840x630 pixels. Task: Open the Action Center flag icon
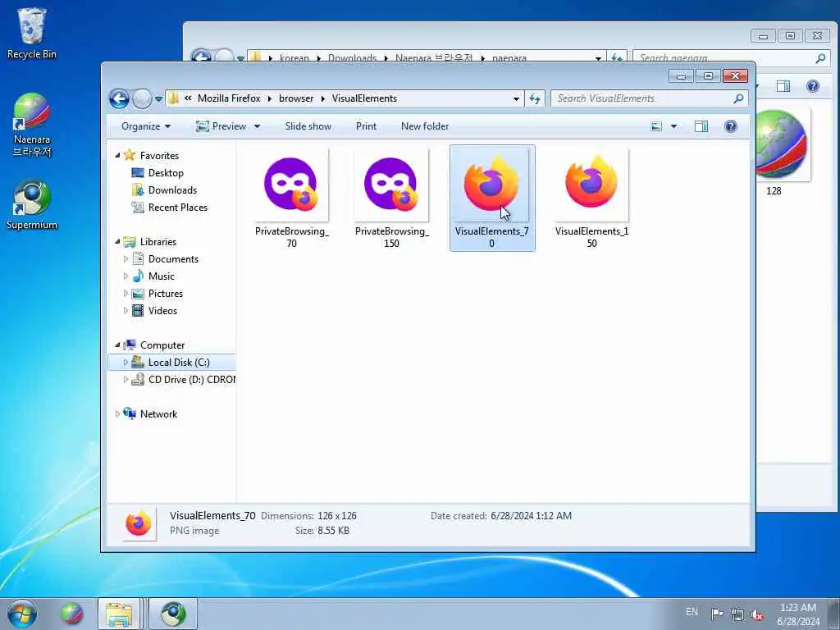717,614
